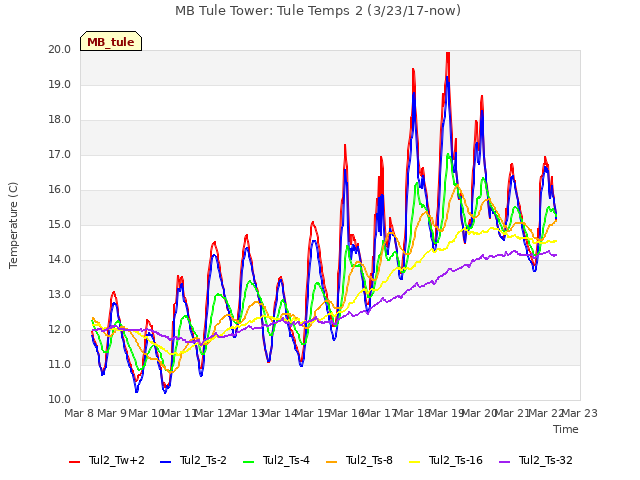Viewport: 640px width, 480px height.
Task: Click the orange Tul2_Ts-8 legend swatch
Action: [331, 462]
